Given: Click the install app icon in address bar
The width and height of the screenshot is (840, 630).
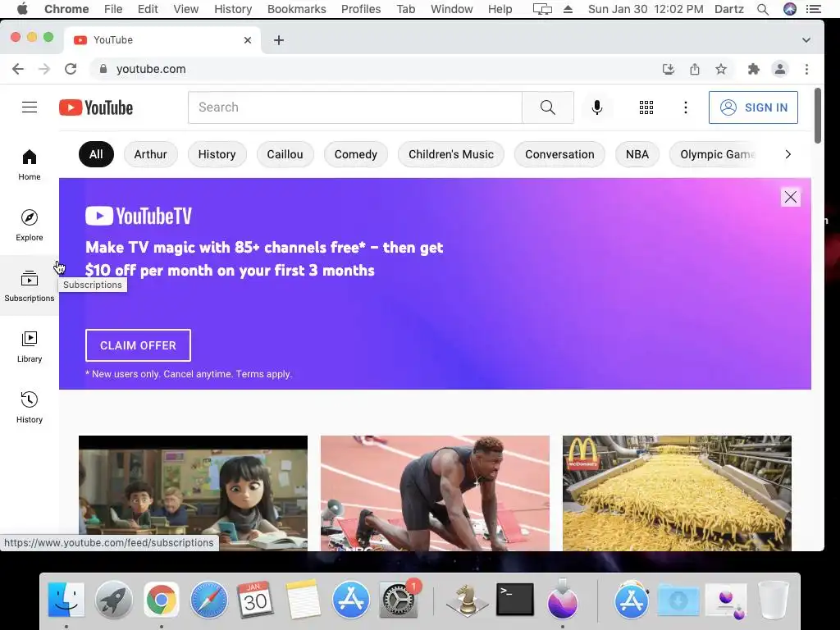Looking at the screenshot, I should pos(668,69).
